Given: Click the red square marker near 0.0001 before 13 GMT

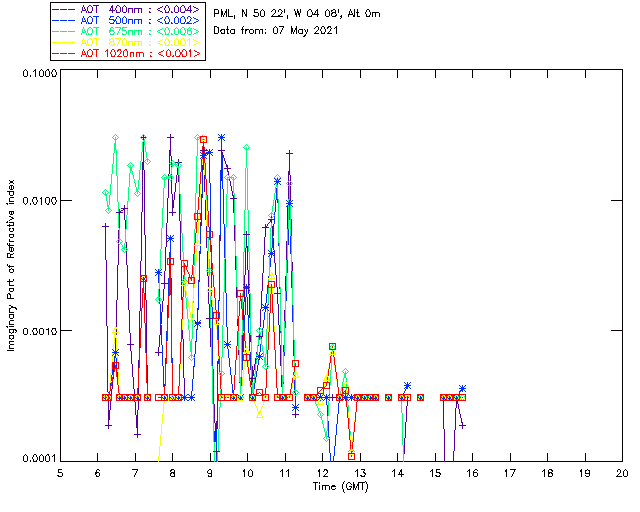Looking at the screenshot, I should coord(351,456).
